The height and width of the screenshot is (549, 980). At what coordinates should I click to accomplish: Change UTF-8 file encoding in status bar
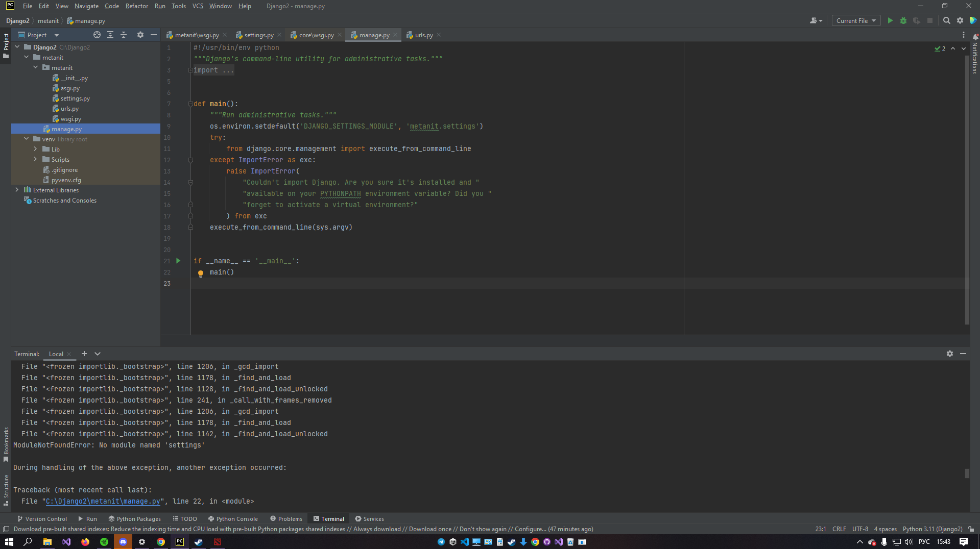(x=860, y=529)
